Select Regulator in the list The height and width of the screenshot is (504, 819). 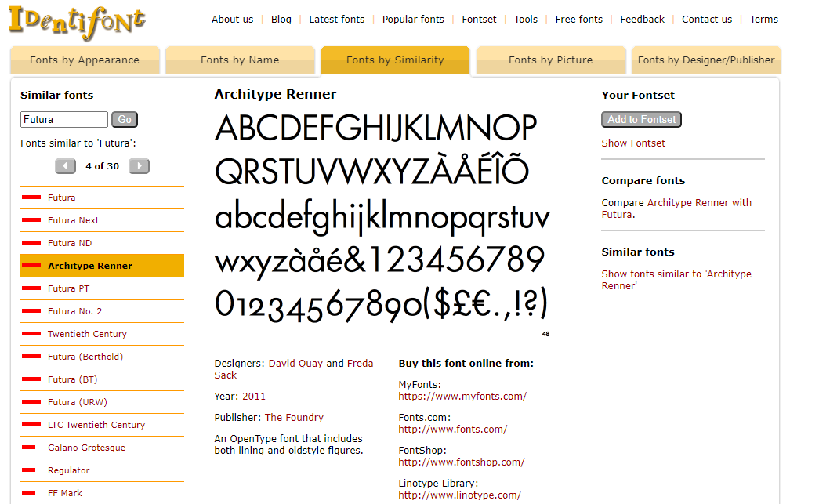point(68,470)
